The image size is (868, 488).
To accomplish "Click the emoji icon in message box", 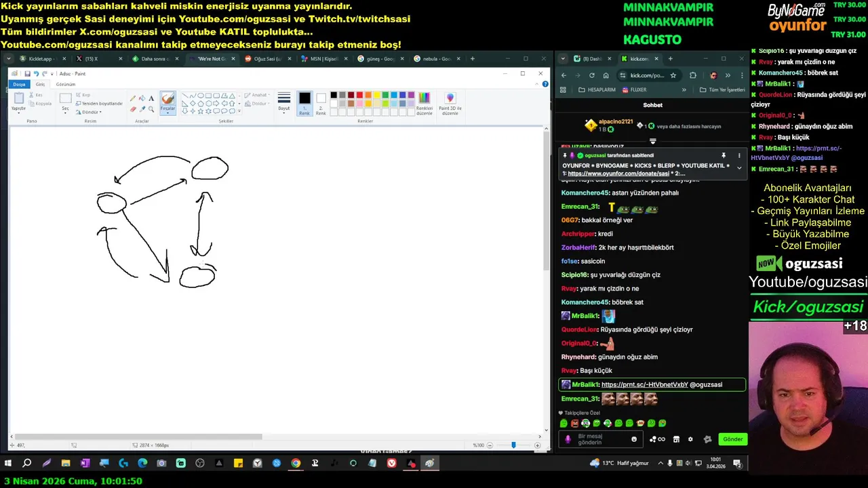I will click(634, 439).
